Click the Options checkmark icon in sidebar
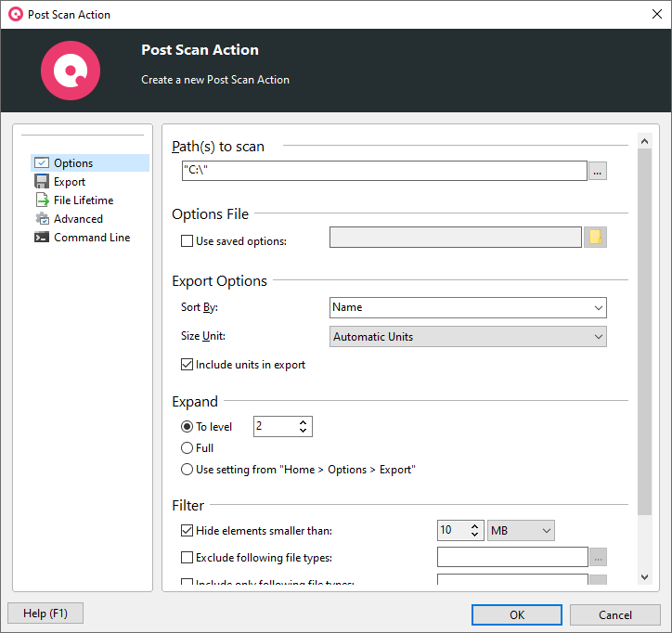Viewport: 672px width, 633px height. coord(42,163)
